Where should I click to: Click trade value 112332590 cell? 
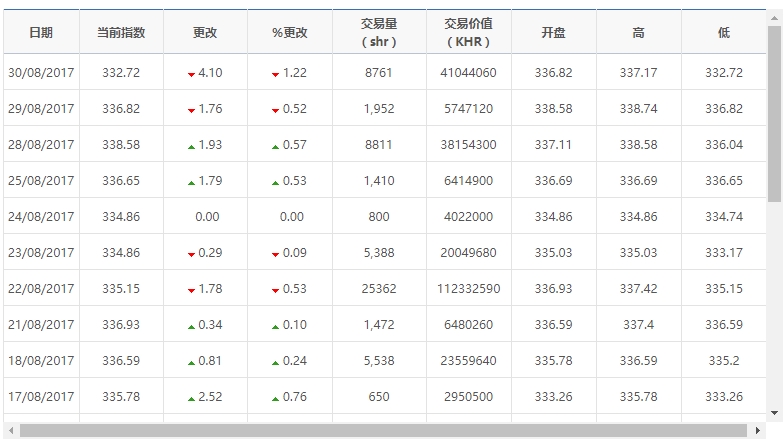468,289
